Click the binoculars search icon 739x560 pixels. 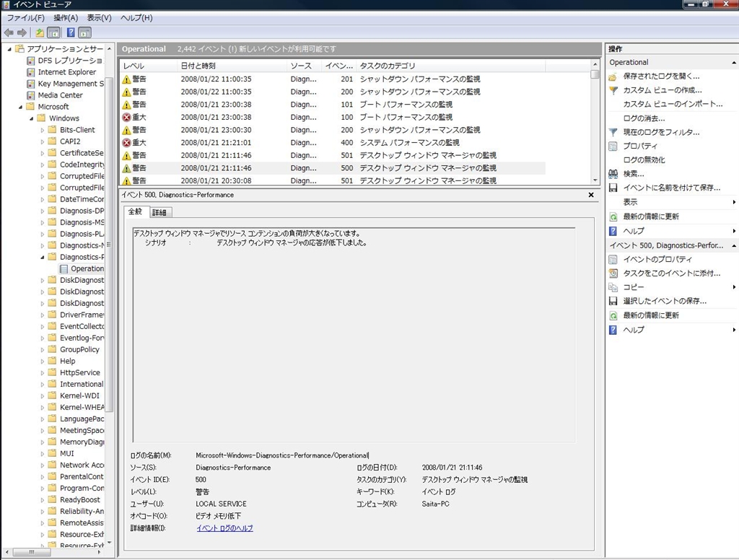[613, 174]
